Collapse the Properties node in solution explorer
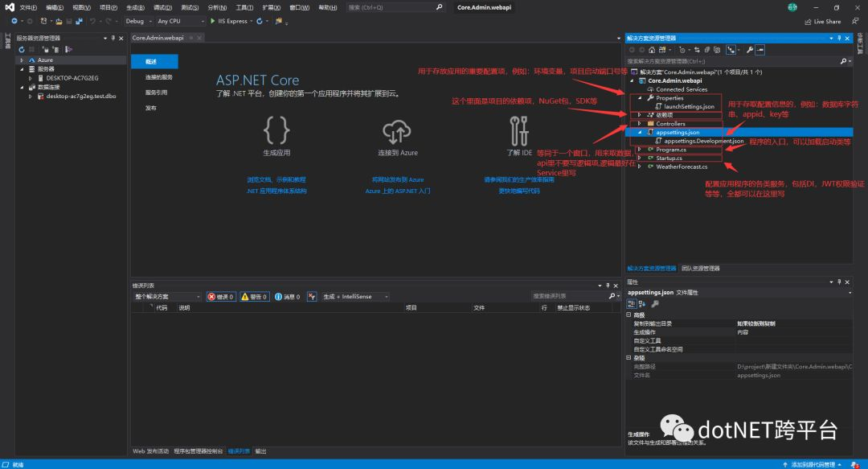The width and height of the screenshot is (868, 469). 640,98
